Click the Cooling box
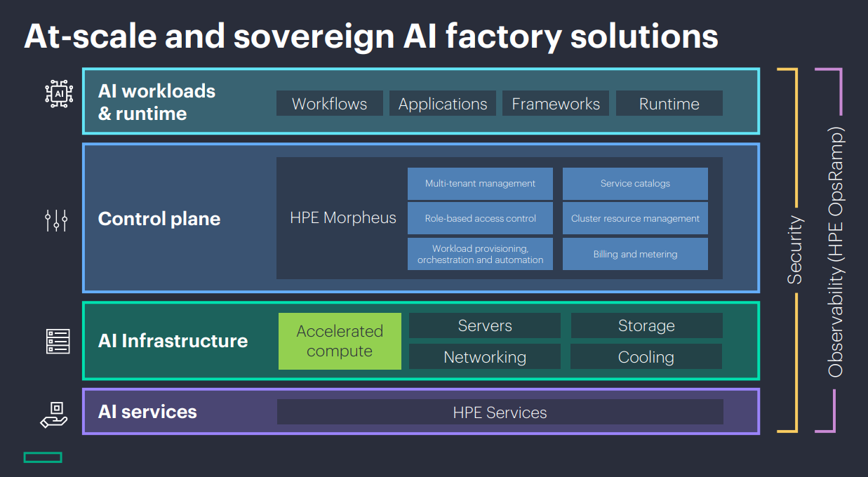The width and height of the screenshot is (868, 477). pos(646,356)
